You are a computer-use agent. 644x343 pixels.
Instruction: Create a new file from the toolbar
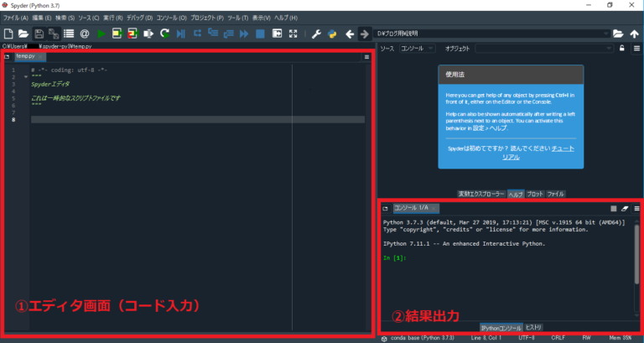8,34
